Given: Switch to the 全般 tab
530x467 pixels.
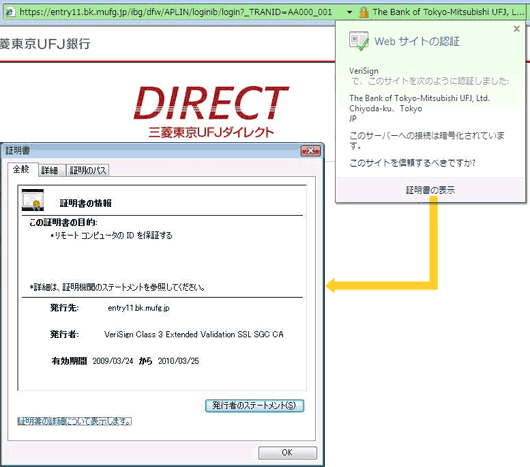Looking at the screenshot, I should pos(21,169).
